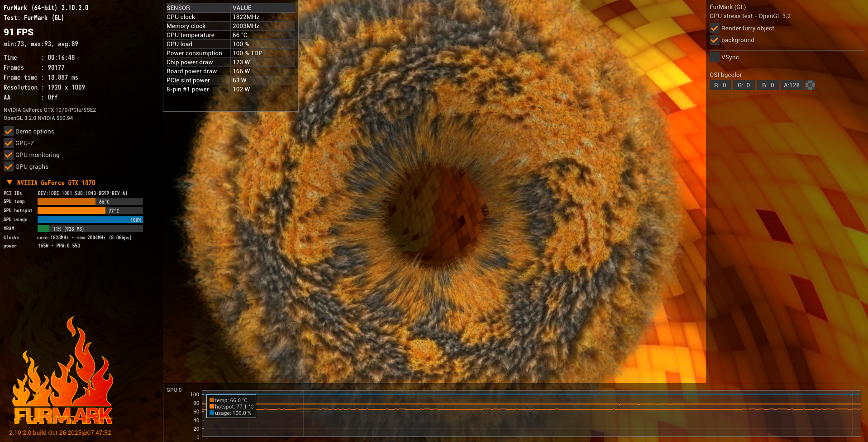Click the DEV:10DE-1B81 PCI IDs value
This screenshot has height=442, width=868.
click(x=83, y=193)
